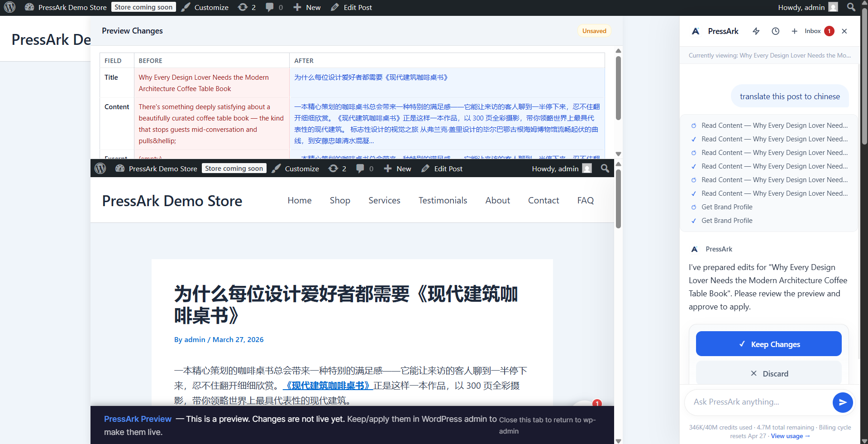The width and height of the screenshot is (868, 444).
Task: Click the preview frame's search magnifier icon
Action: pyautogui.click(x=605, y=169)
